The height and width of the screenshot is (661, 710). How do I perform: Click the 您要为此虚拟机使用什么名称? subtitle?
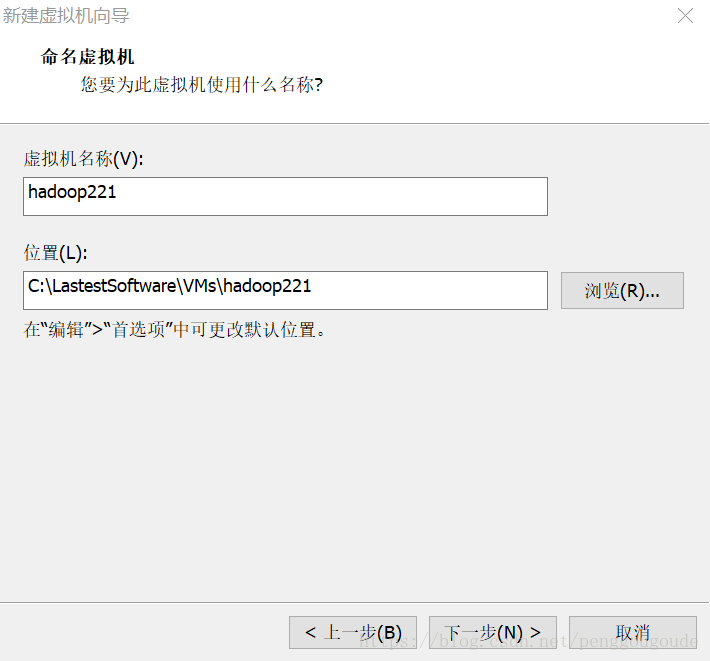pos(201,85)
